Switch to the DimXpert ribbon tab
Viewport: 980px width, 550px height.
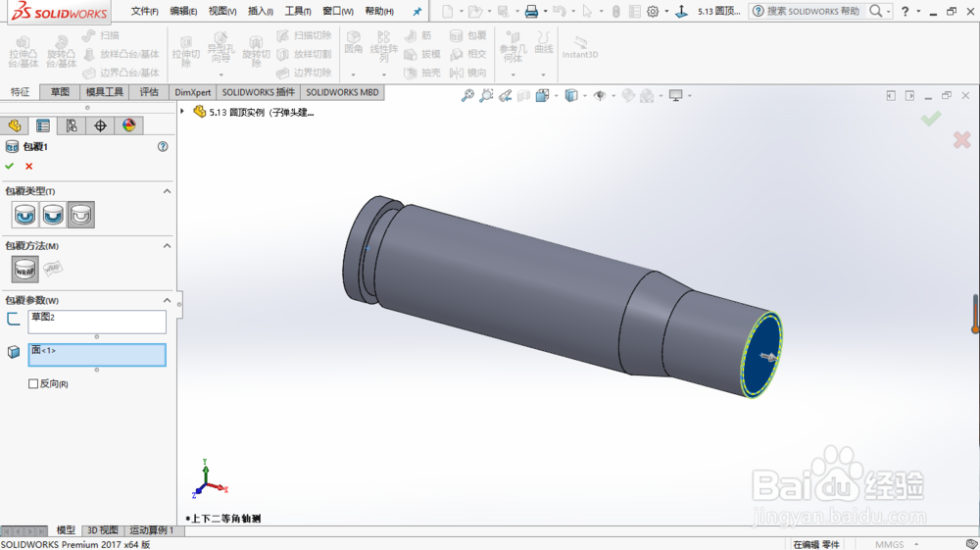[192, 92]
